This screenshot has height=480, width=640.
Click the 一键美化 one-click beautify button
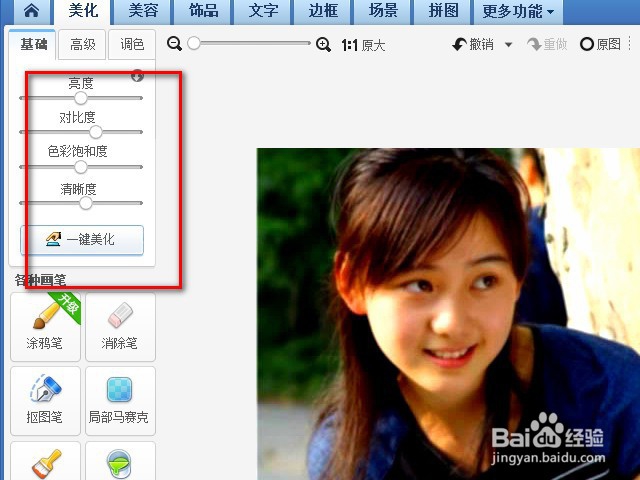tap(82, 240)
